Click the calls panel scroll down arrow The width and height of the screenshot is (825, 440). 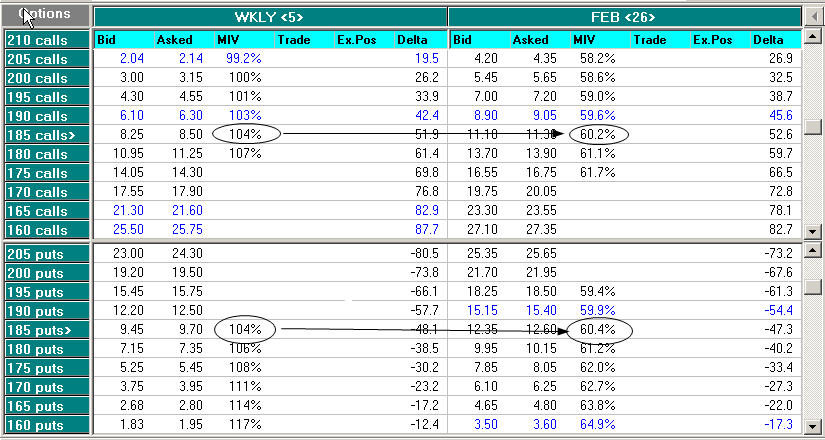pyautogui.click(x=812, y=231)
